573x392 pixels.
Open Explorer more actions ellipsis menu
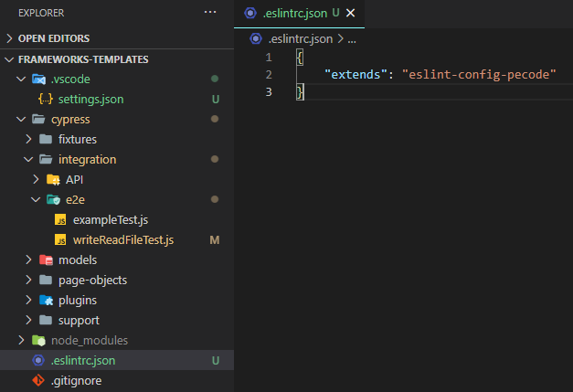click(x=210, y=13)
